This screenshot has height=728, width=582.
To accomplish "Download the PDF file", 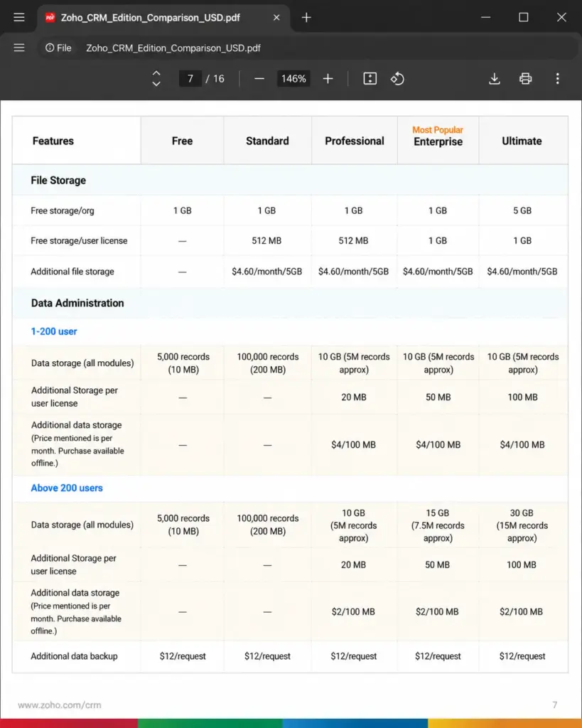I will coord(495,79).
